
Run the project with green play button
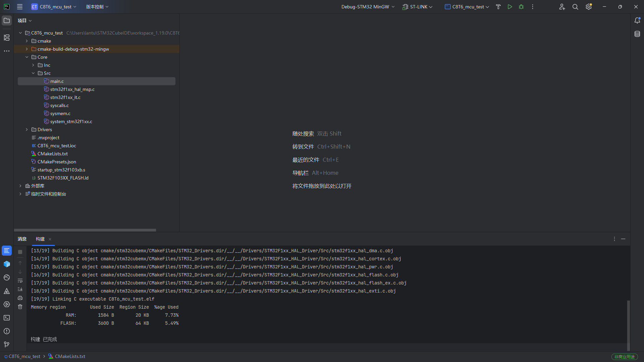tap(509, 7)
